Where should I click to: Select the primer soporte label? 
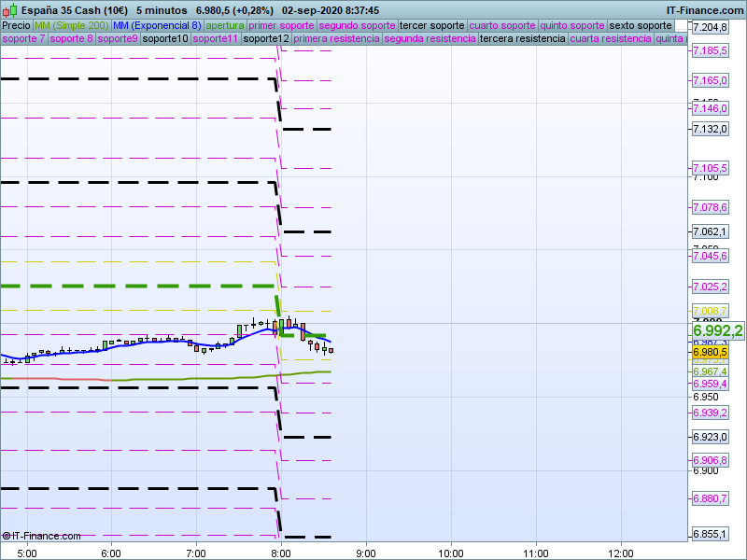click(x=281, y=26)
